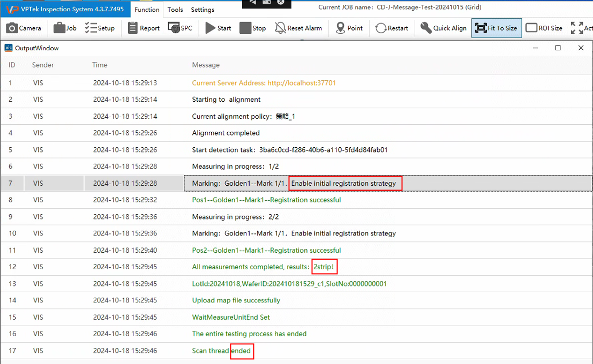593x364 pixels.
Task: Select the Current Server Address message
Action: [x=264, y=83]
